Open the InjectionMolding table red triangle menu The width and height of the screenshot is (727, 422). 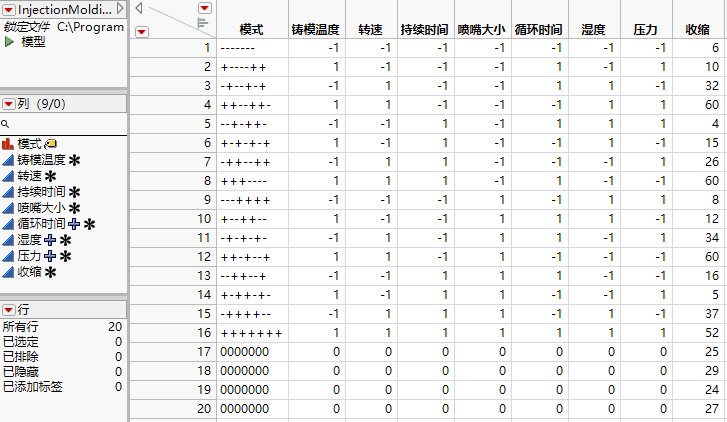9,9
